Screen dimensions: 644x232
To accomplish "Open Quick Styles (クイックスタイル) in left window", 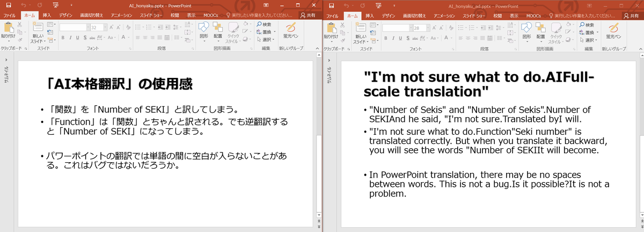I will (x=233, y=33).
